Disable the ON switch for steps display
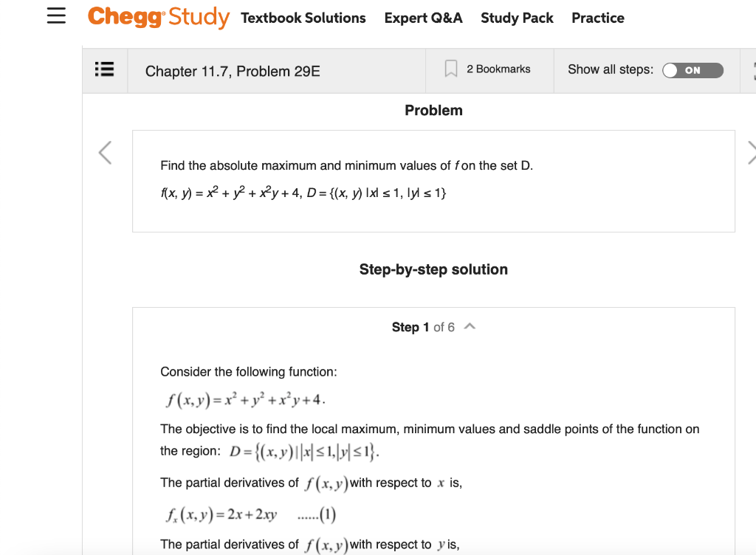756x555 pixels. click(693, 70)
